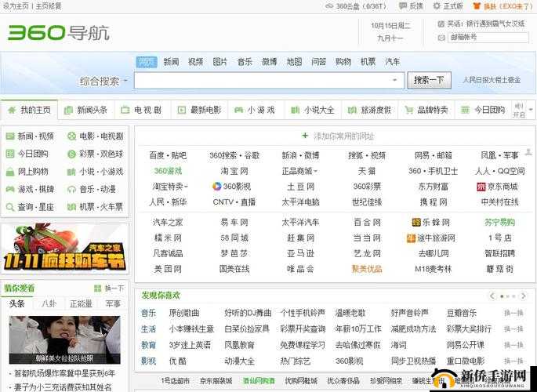
Task: Open the 11·11 疯狂购车节 banner
Action: pyautogui.click(x=65, y=249)
